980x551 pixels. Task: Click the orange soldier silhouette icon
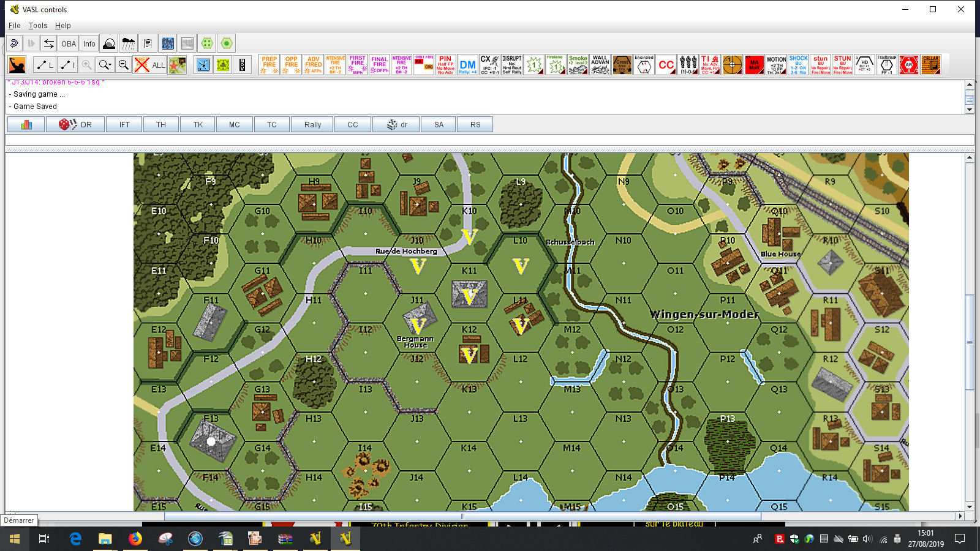pyautogui.click(x=17, y=65)
